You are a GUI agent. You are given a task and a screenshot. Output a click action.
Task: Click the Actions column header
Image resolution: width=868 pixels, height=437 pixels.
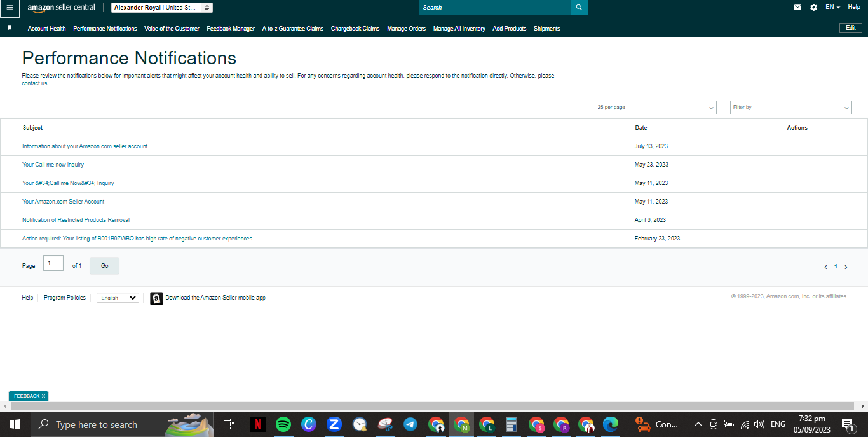[797, 128]
